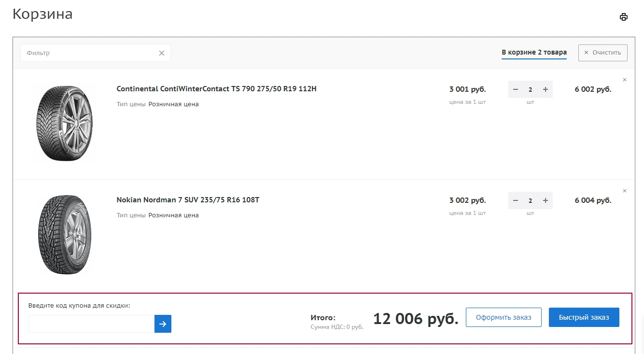Click the 12 006 руб. grand total
Image resolution: width=644 pixels, height=354 pixels.
click(416, 319)
